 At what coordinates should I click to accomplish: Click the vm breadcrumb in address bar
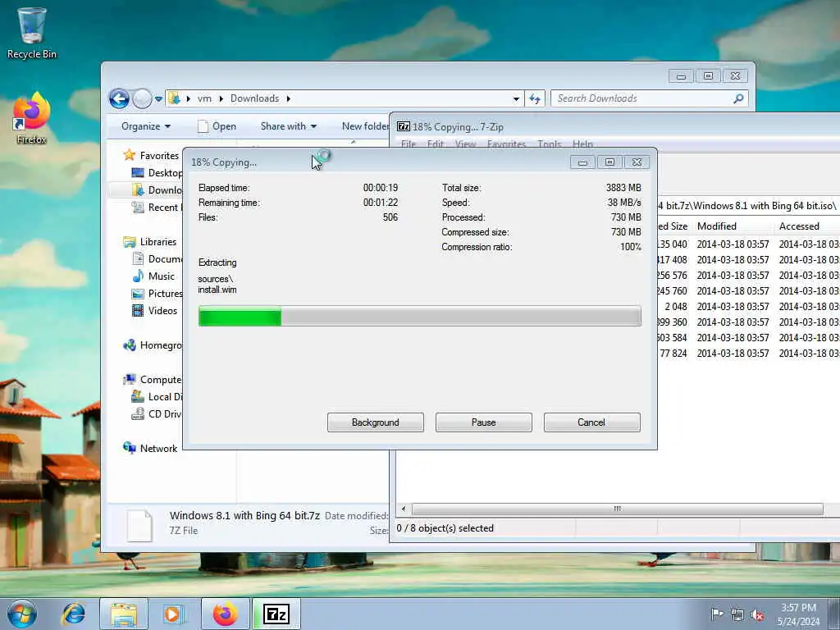pyautogui.click(x=204, y=98)
